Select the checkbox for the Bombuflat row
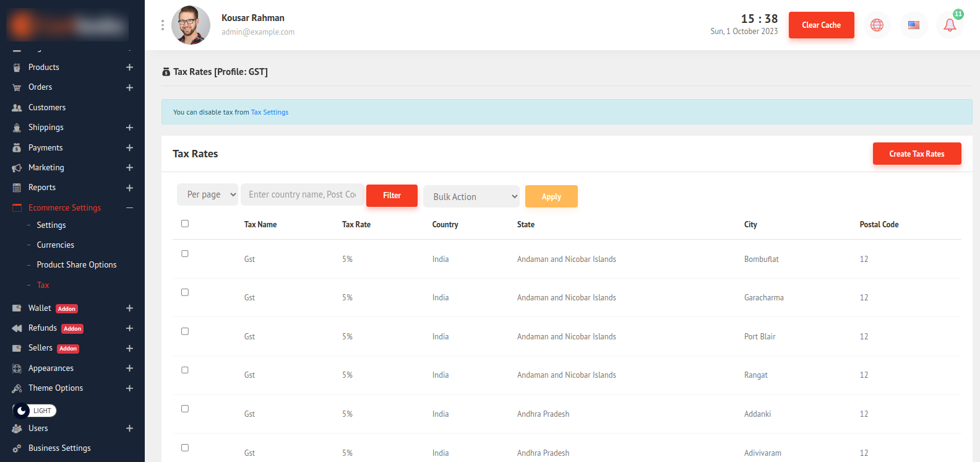The width and height of the screenshot is (980, 462). pos(185,254)
